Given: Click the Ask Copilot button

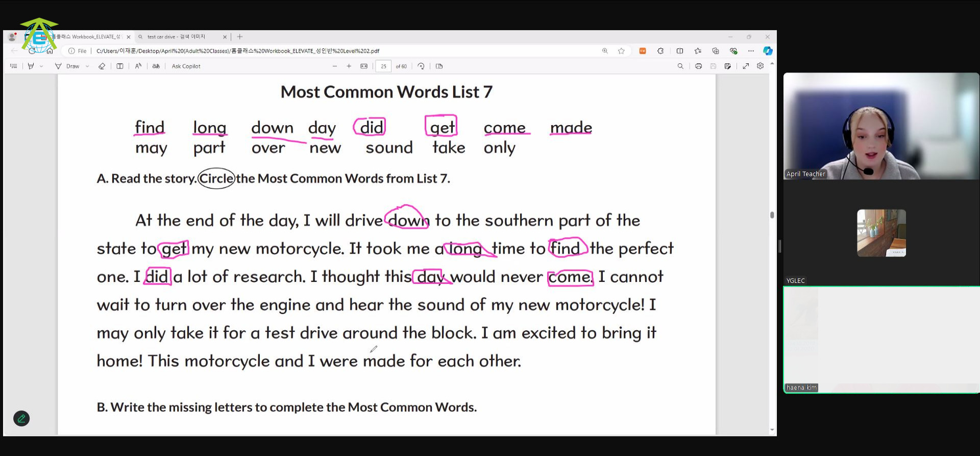Looking at the screenshot, I should (x=186, y=66).
